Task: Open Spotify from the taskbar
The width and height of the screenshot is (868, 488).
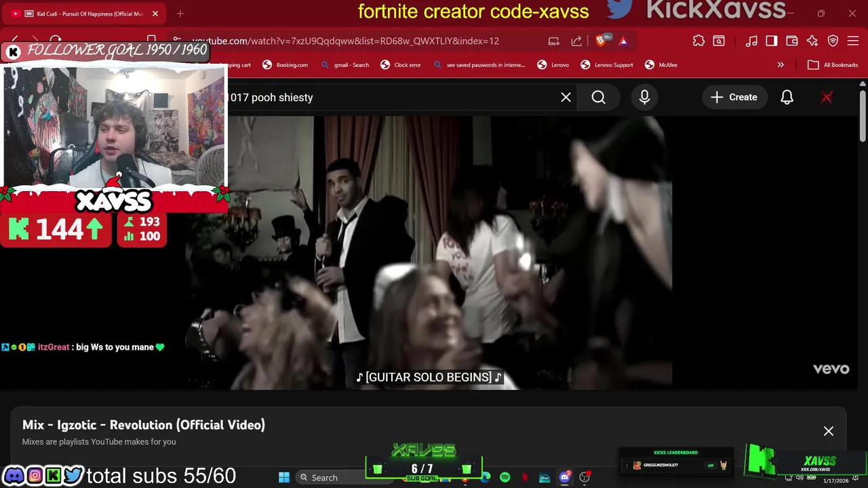Action: [x=505, y=478]
